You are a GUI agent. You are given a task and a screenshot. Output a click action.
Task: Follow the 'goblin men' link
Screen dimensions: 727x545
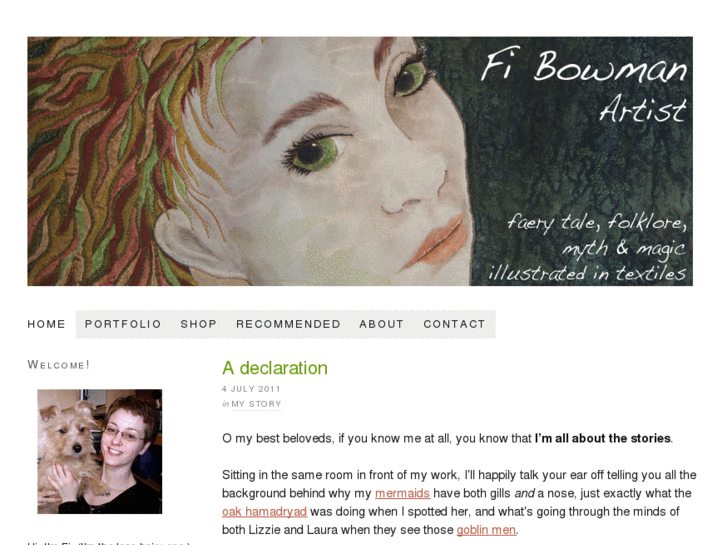tap(486, 530)
